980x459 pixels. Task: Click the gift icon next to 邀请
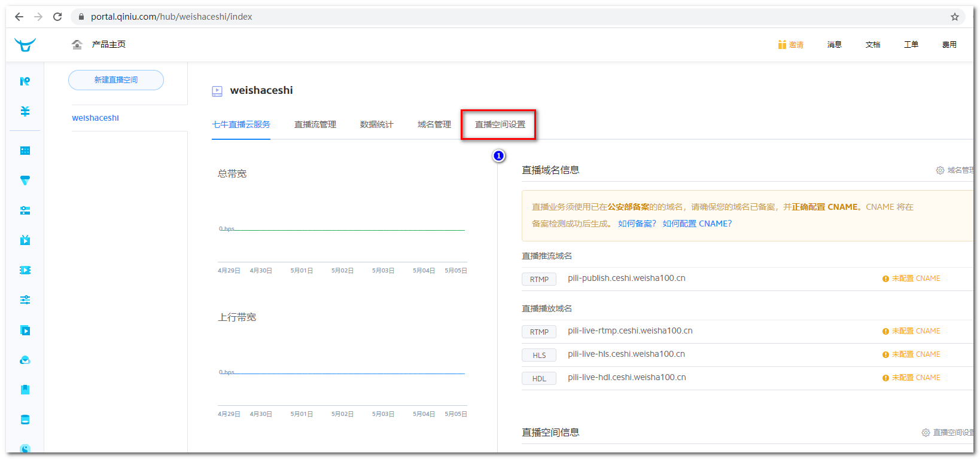pyautogui.click(x=782, y=44)
